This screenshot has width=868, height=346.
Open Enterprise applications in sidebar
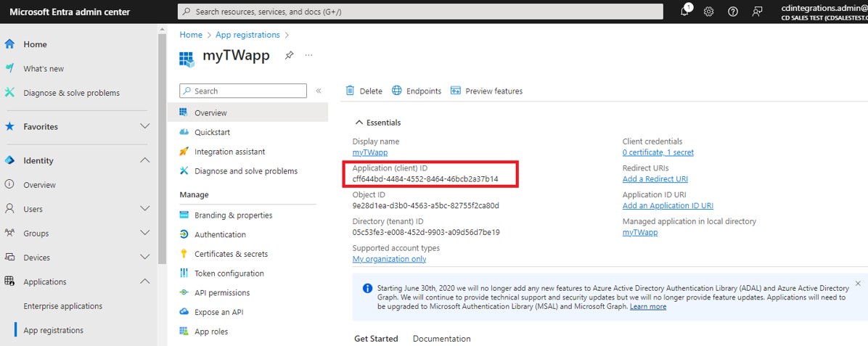[x=62, y=305]
